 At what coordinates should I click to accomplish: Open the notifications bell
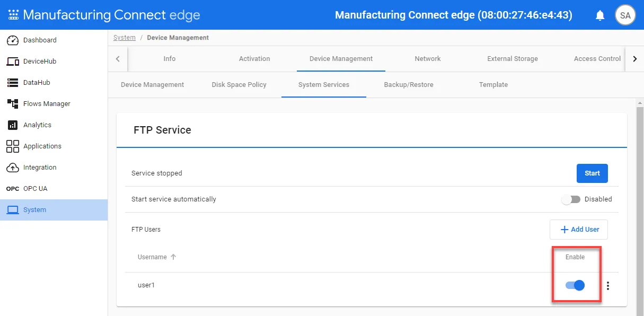tap(600, 15)
